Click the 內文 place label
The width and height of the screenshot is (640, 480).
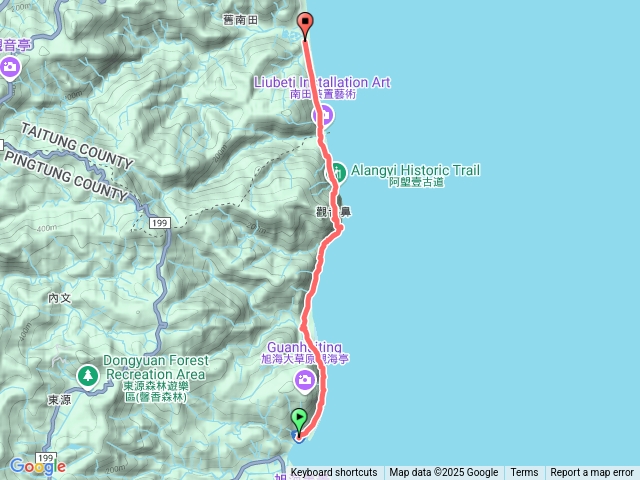[x=60, y=298]
